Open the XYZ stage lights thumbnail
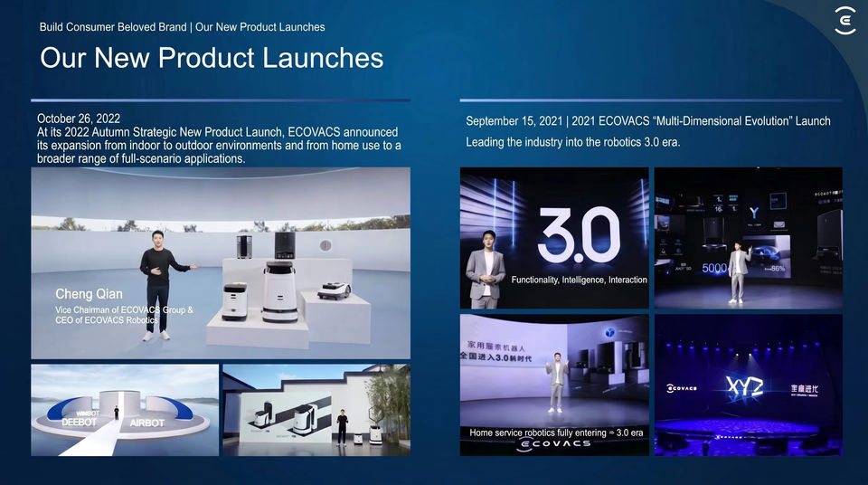 (749, 385)
